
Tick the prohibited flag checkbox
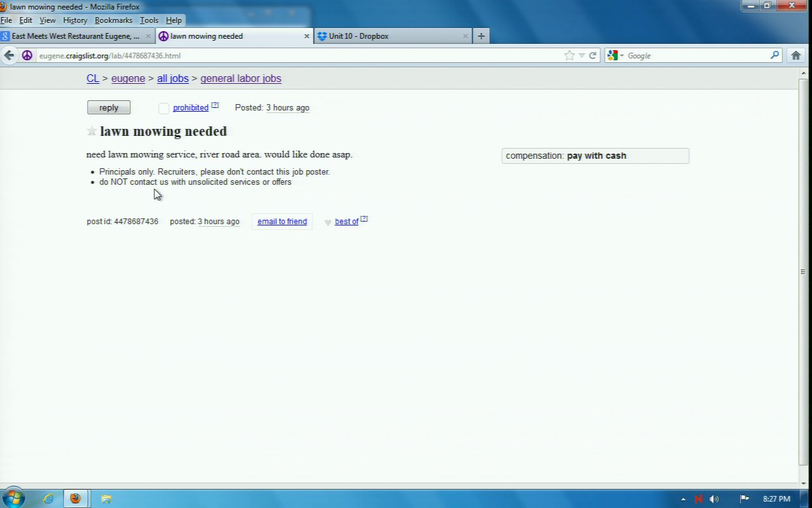[x=164, y=108]
